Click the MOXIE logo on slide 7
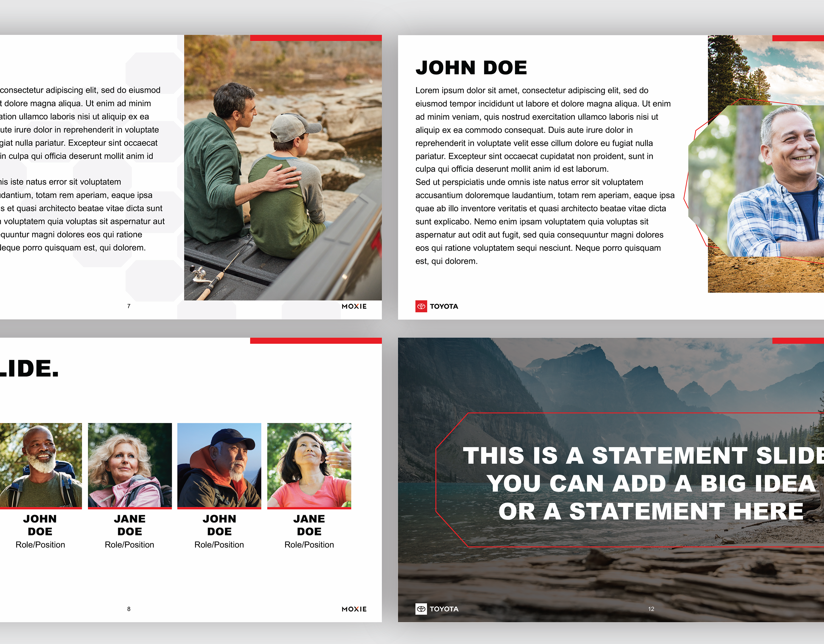This screenshot has width=824, height=644. pyautogui.click(x=354, y=306)
